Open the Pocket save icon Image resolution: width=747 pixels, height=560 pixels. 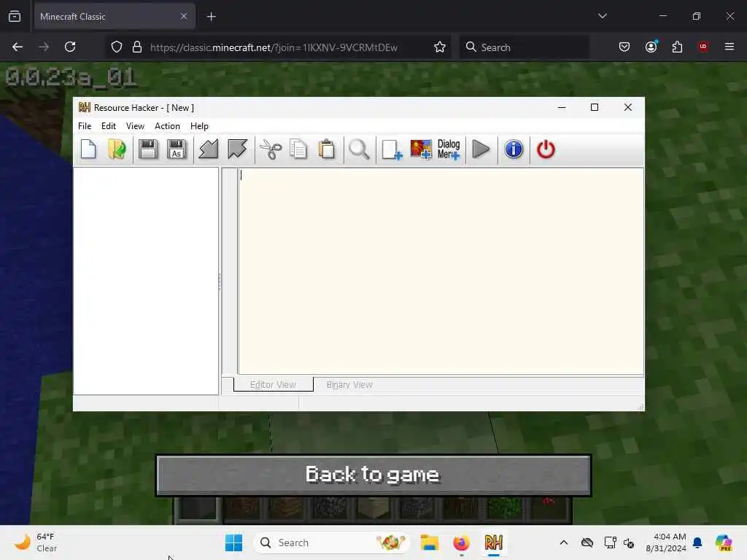pyautogui.click(x=624, y=47)
